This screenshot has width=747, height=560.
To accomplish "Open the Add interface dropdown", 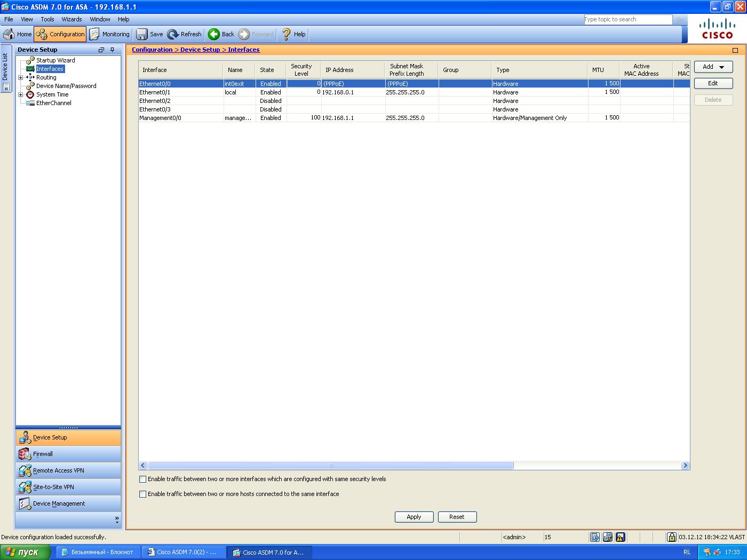I will (x=713, y=67).
